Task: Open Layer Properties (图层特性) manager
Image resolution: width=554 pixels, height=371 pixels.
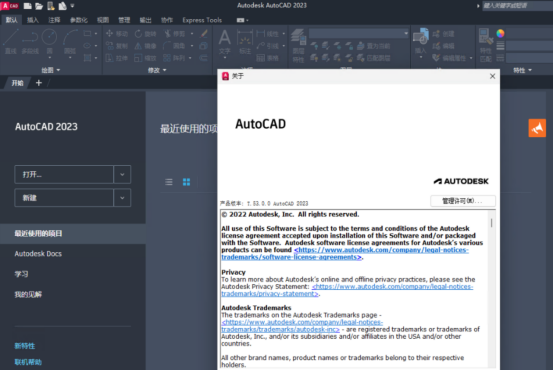Action: (298, 45)
